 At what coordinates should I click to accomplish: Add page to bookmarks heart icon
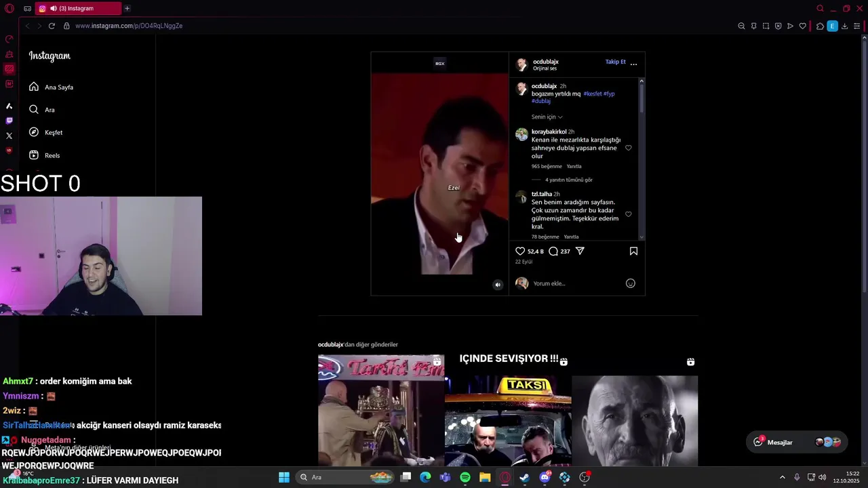tap(802, 26)
